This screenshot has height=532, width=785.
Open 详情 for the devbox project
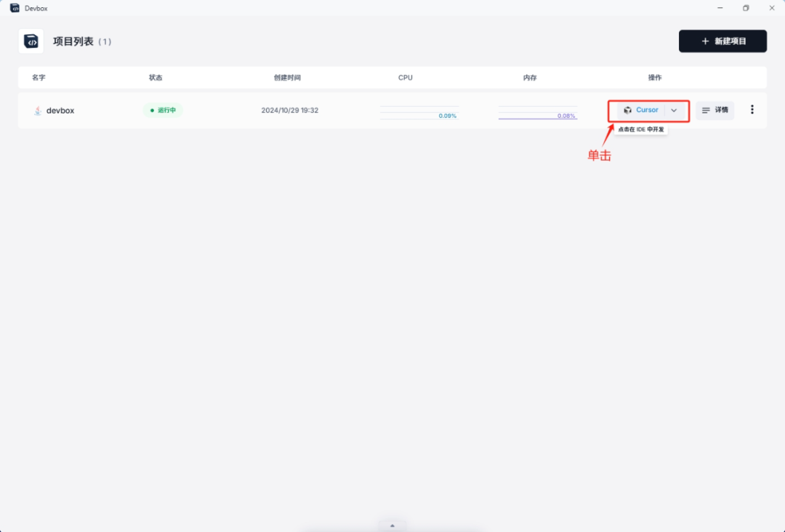click(715, 110)
